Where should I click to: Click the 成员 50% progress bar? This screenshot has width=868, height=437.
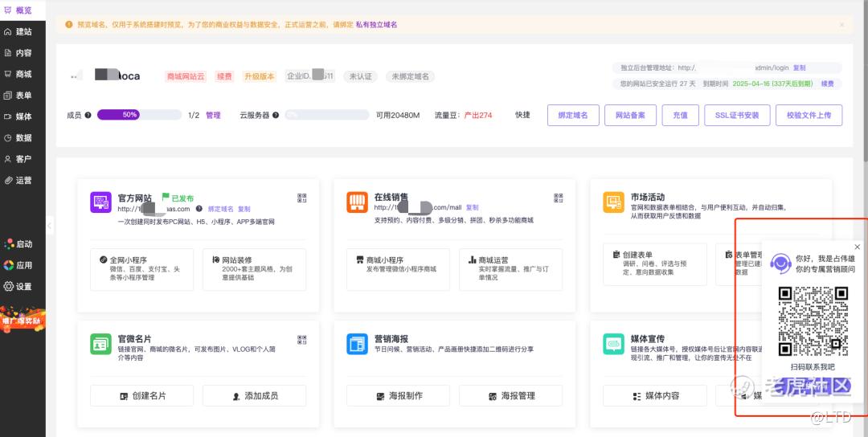pos(138,115)
